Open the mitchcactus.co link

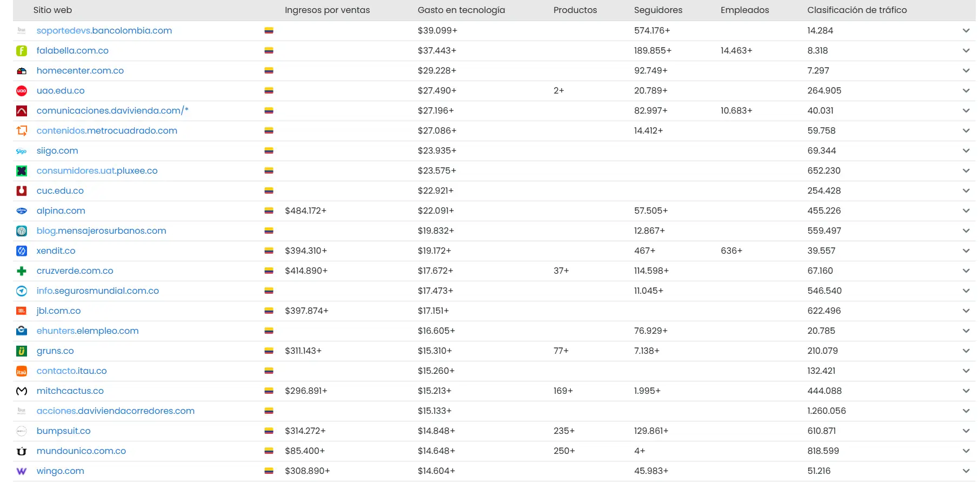coord(70,391)
